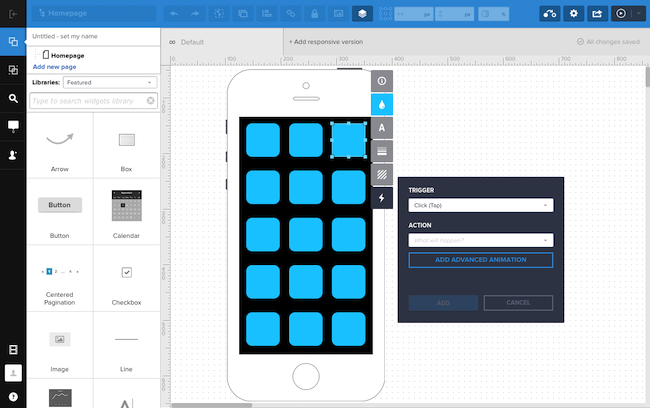
Task: Click the canvas vertical scrollbar thumb
Action: click(x=648, y=77)
